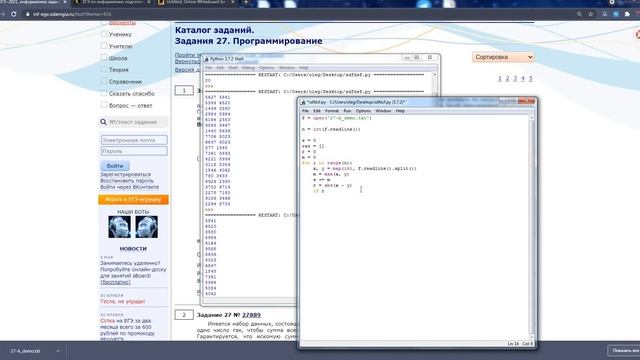Open Options menu in editor window

pyautogui.click(x=363, y=111)
